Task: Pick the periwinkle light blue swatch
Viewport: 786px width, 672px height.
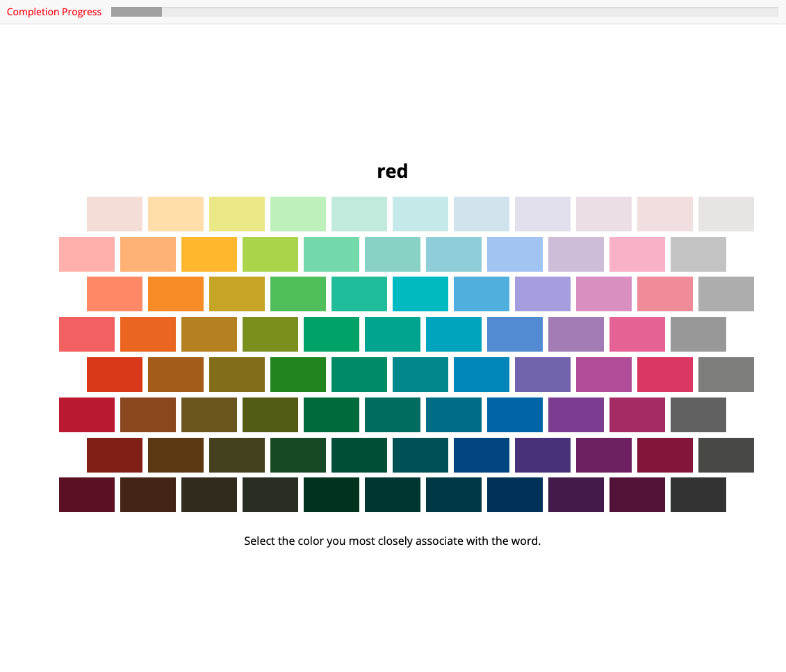Action: pyautogui.click(x=515, y=254)
